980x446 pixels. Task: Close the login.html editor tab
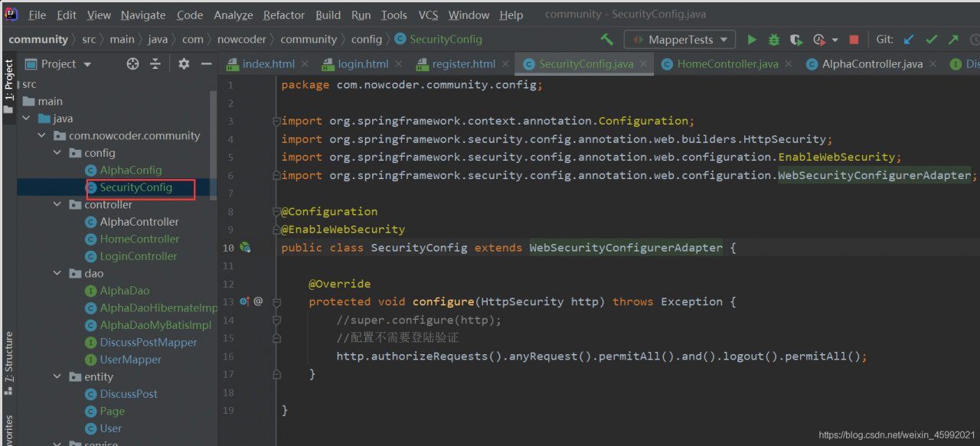pos(399,64)
